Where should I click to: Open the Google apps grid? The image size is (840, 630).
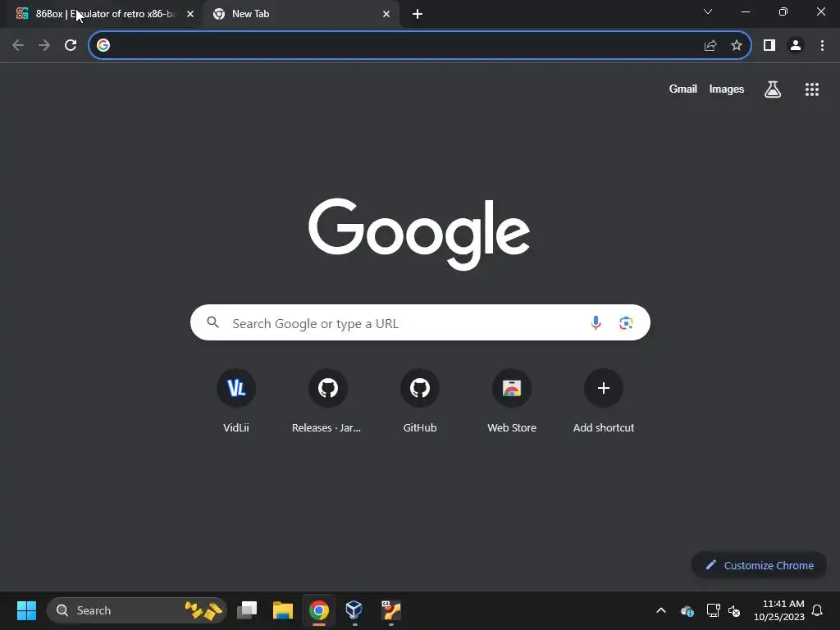pyautogui.click(x=811, y=89)
